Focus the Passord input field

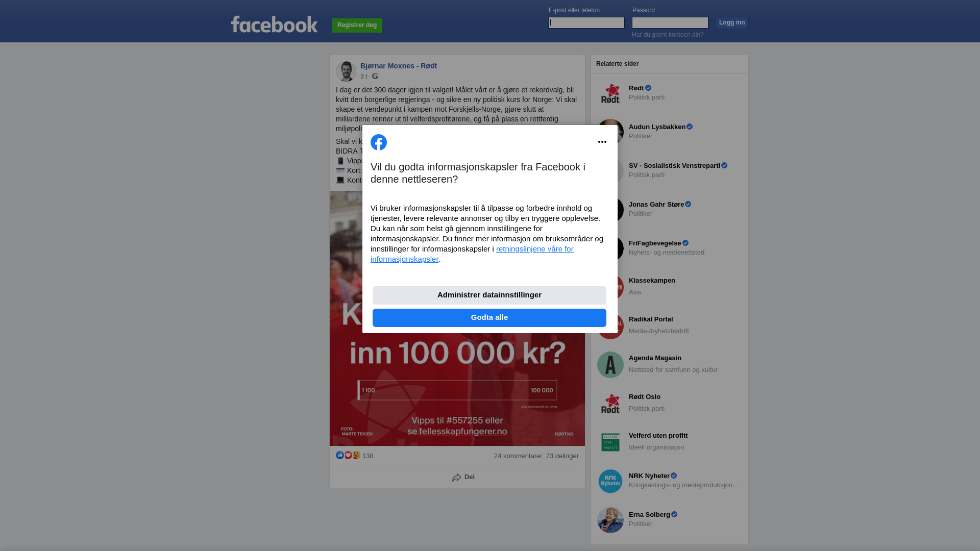(x=670, y=22)
